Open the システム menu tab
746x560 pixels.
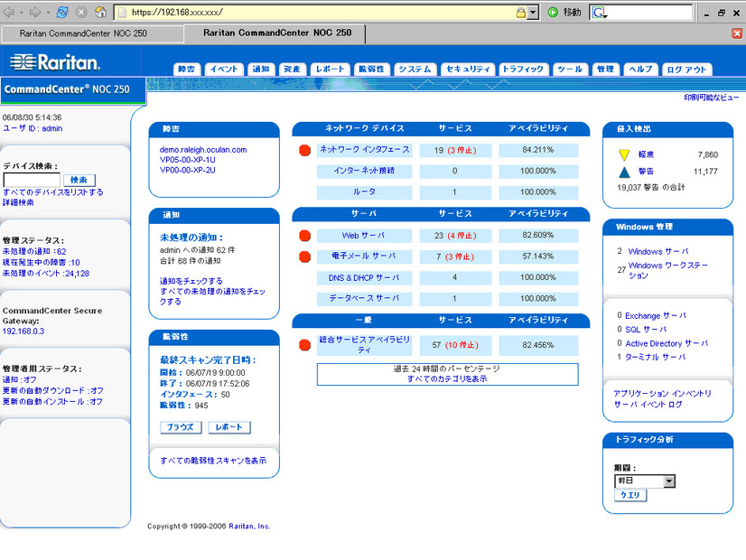[x=415, y=69]
